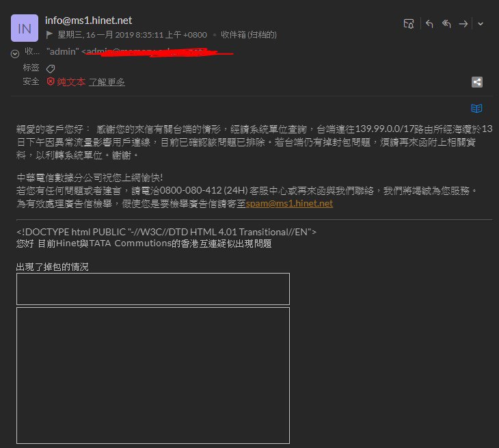The width and height of the screenshot is (499, 448).
Task: Click the spam@ms1.hinet.net email link
Action: click(289, 203)
